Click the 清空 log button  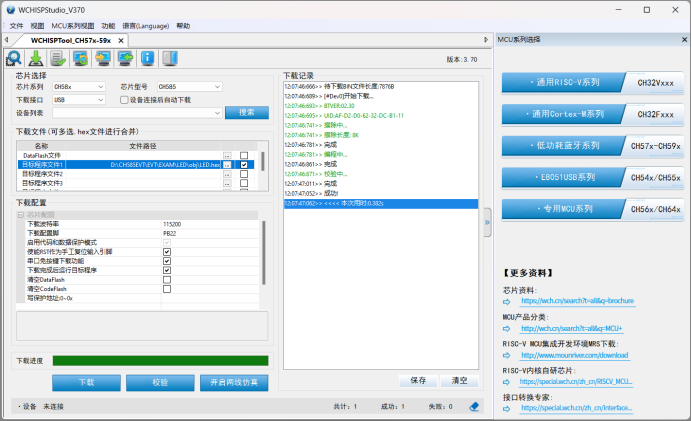pos(459,380)
